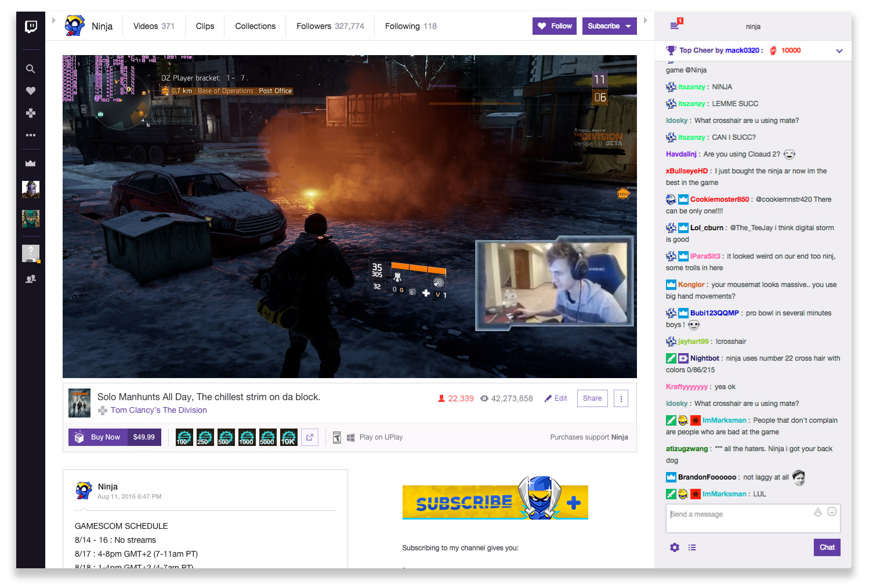Follow the Ninja channel
Image resolution: width=869 pixels, height=588 pixels.
click(x=554, y=26)
